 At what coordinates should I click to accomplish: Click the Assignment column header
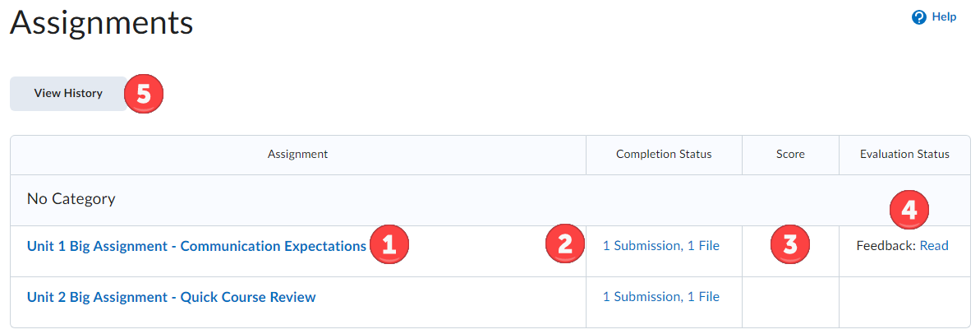point(297,154)
